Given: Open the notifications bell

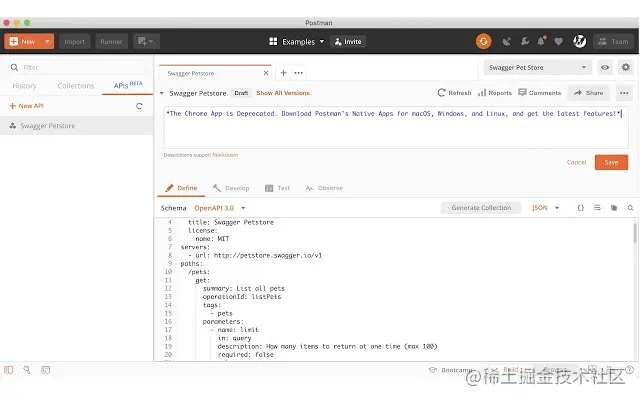Looking at the screenshot, I should 541,41.
